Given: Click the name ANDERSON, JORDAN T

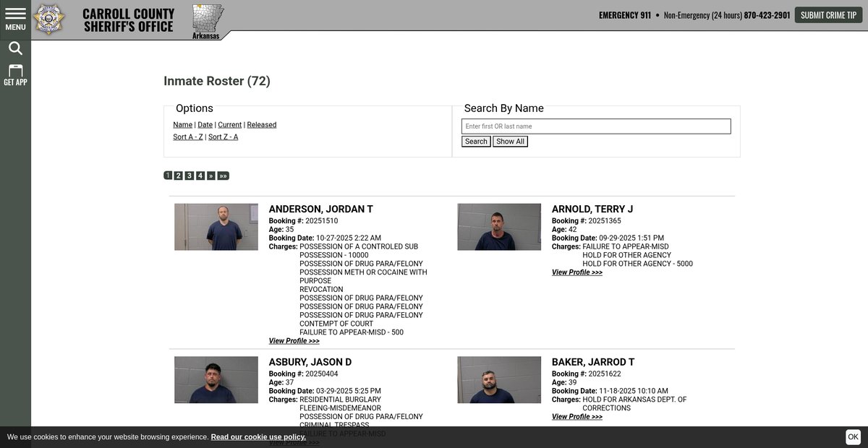Looking at the screenshot, I should pyautogui.click(x=320, y=210).
